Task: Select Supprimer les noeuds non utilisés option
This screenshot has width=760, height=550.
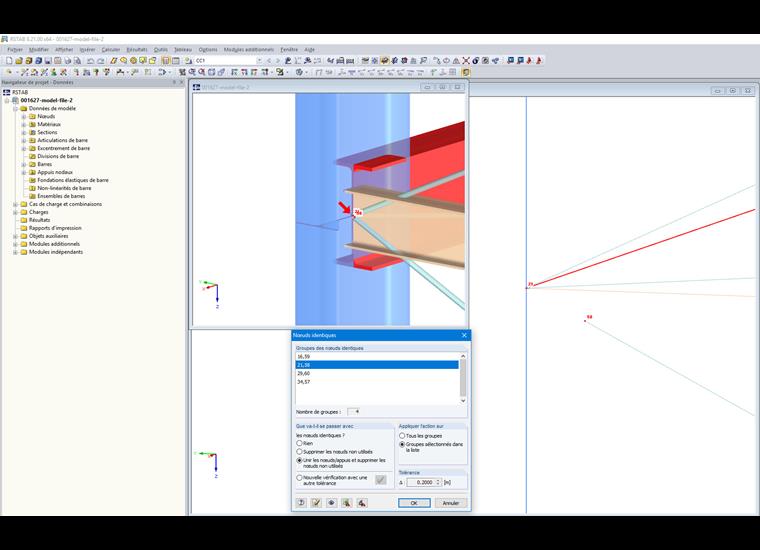Action: [x=300, y=452]
